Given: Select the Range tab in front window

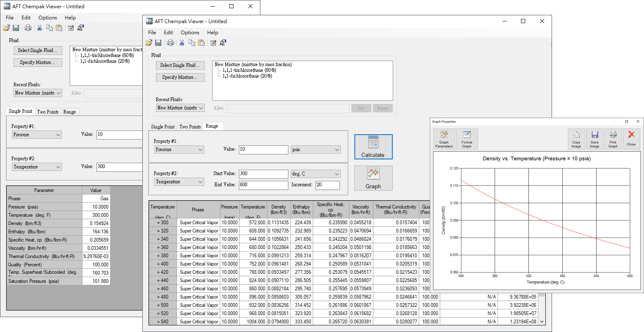Looking at the screenshot, I should coord(212,126).
